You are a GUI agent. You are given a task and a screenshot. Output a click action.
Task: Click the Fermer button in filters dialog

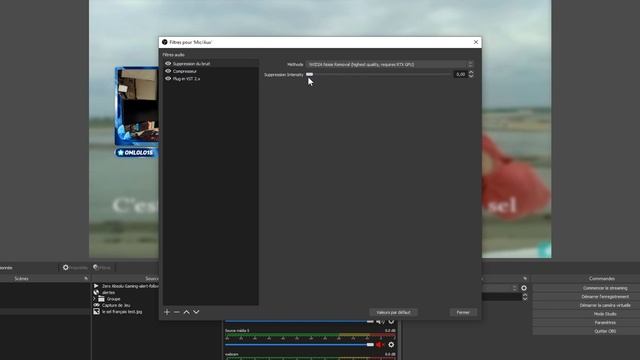tap(463, 312)
